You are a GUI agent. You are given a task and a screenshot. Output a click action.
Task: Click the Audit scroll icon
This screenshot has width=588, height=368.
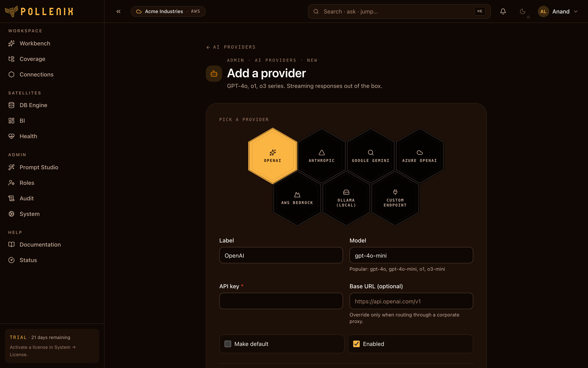pos(11,198)
